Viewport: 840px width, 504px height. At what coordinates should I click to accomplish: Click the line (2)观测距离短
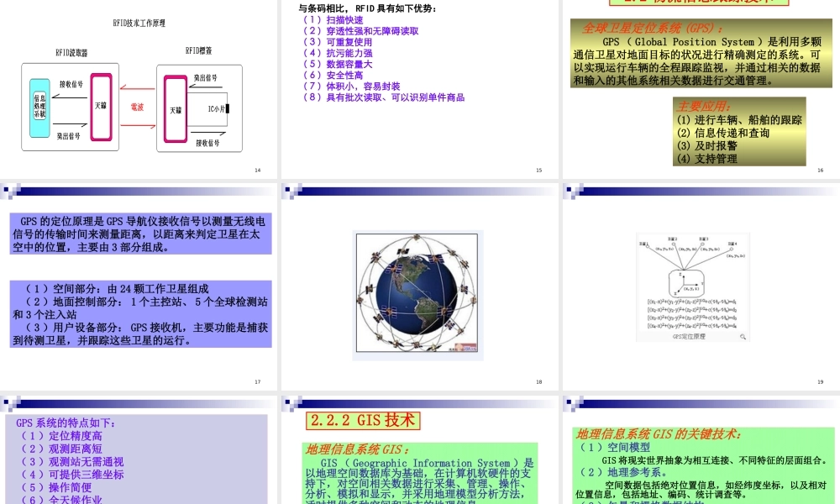coord(61,449)
